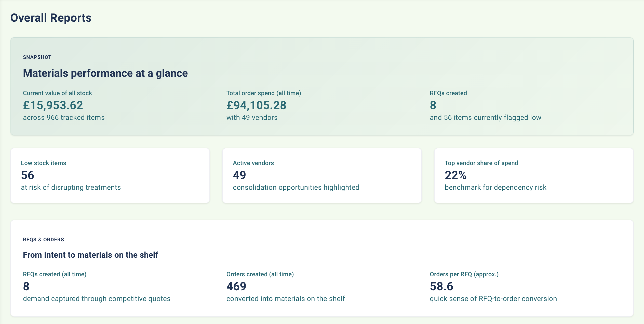Click the Overall Reports page heading
Image resolution: width=644 pixels, height=324 pixels.
[x=51, y=18]
